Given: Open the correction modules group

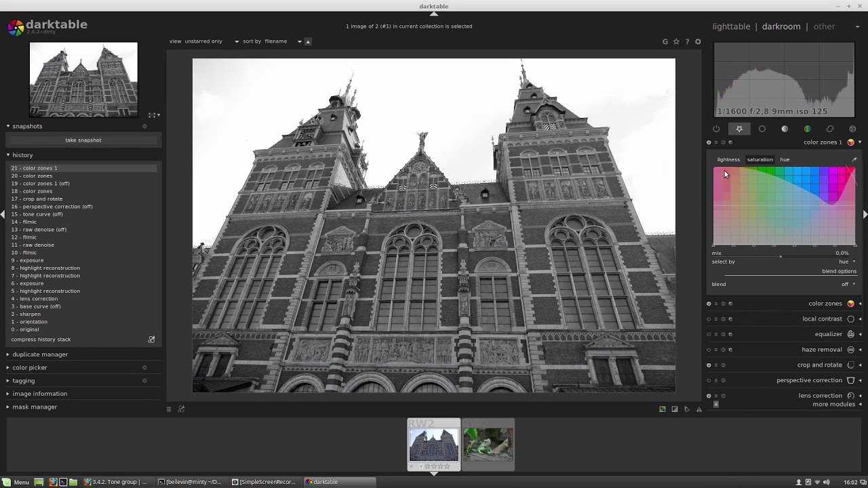Looking at the screenshot, I should click(830, 129).
